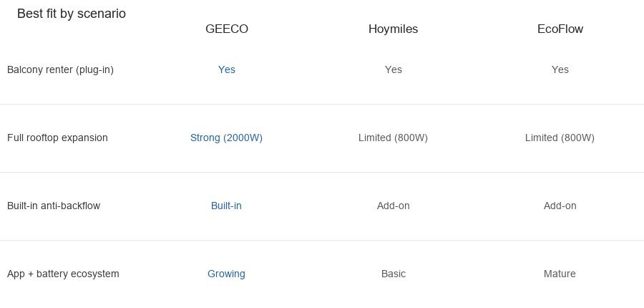The image size is (644, 308).
Task: Click the blue 'Built-in' GEECO value
Action: tap(226, 206)
